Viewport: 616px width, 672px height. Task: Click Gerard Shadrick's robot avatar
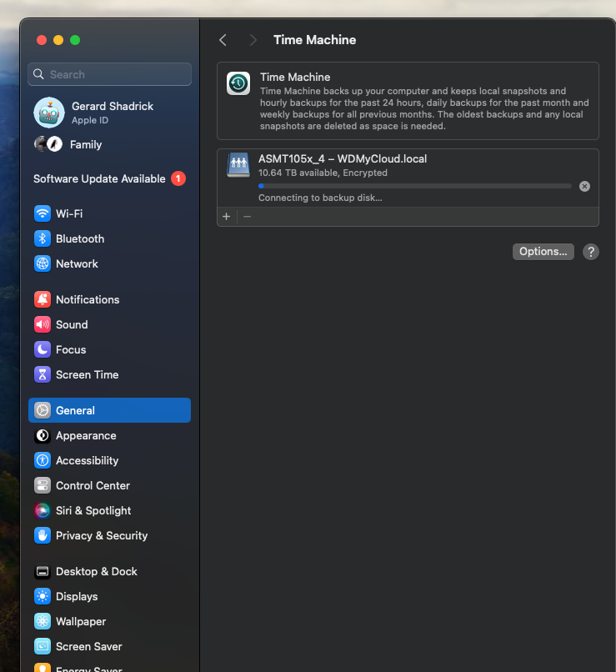click(49, 113)
